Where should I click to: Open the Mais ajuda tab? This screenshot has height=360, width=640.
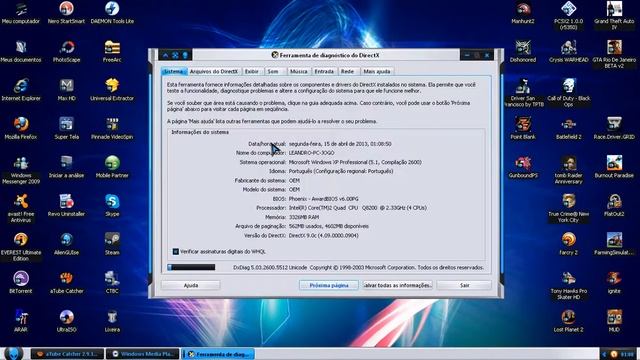377,71
